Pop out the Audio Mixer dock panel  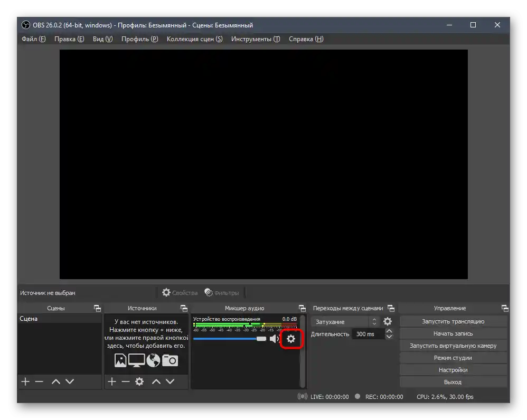click(302, 308)
